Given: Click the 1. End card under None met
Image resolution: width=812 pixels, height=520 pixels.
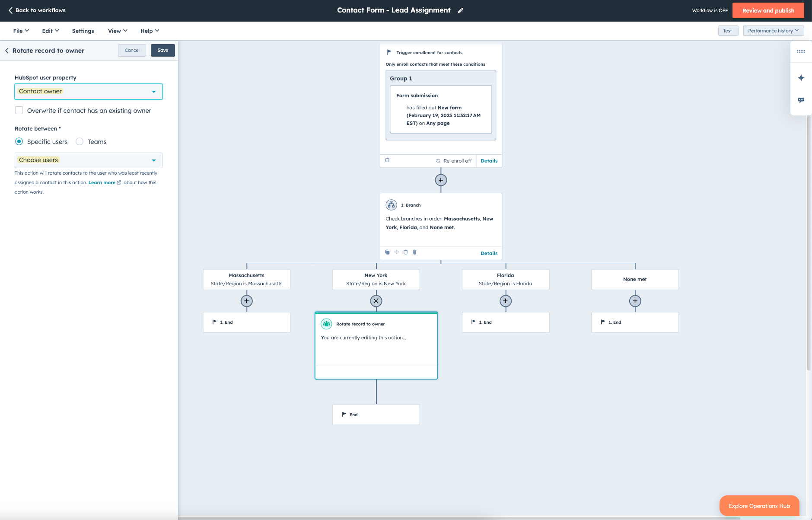Looking at the screenshot, I should click(x=635, y=322).
